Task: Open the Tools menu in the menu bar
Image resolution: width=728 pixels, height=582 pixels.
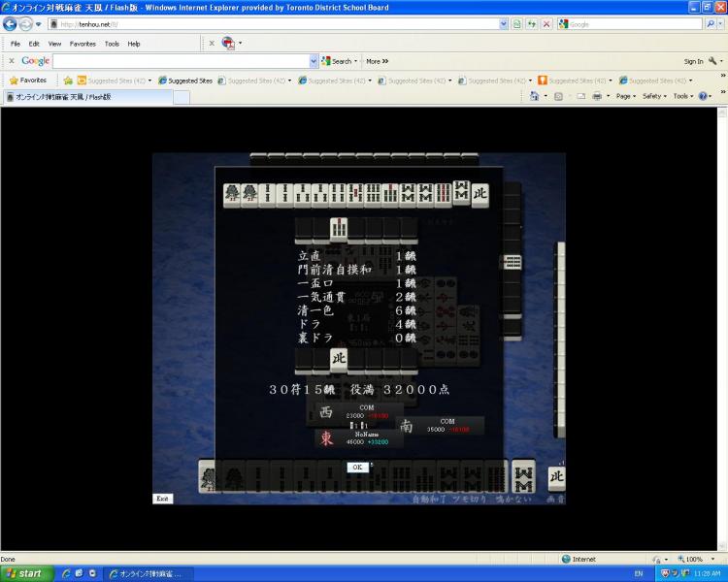Action: tap(112, 44)
